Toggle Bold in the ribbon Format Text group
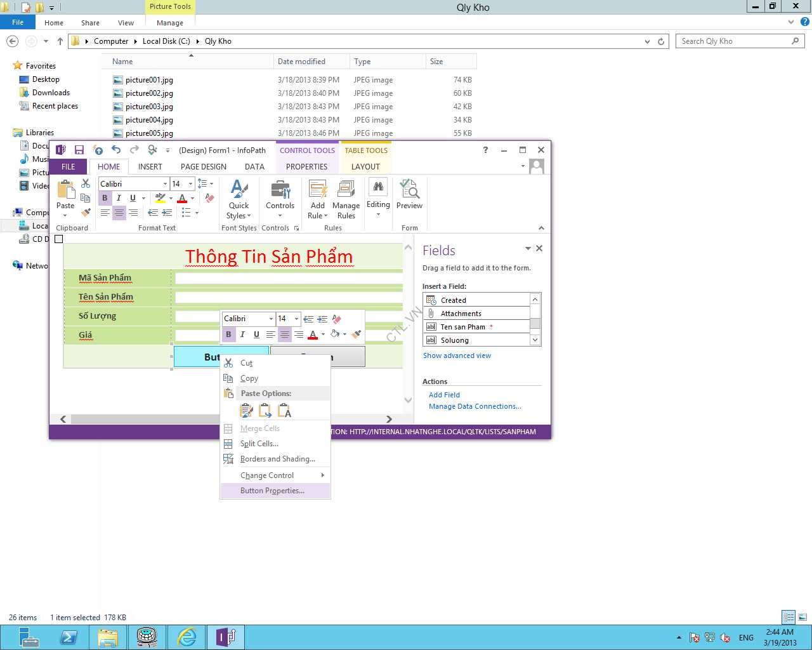Image resolution: width=812 pixels, height=650 pixels. pos(105,198)
